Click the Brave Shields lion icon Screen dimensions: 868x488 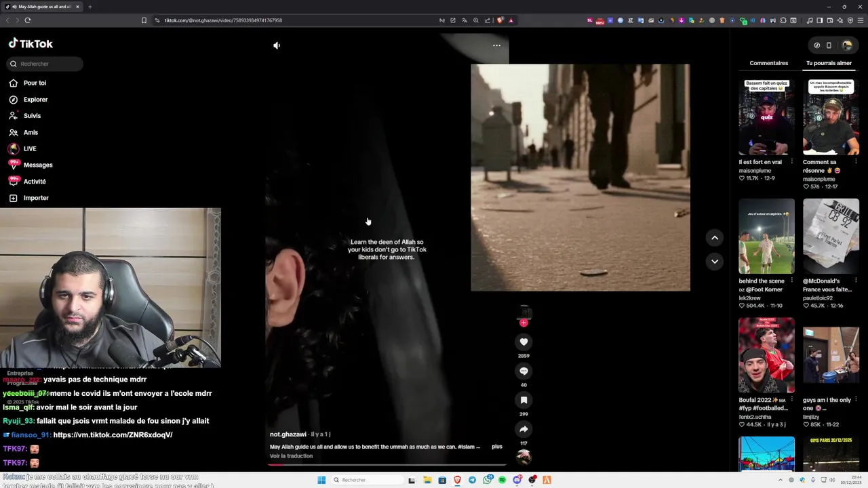pos(500,20)
